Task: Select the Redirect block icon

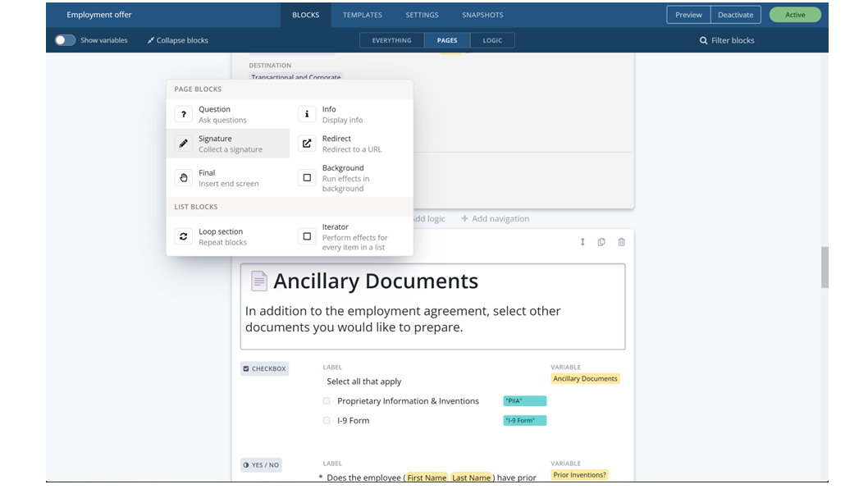Action: click(307, 143)
